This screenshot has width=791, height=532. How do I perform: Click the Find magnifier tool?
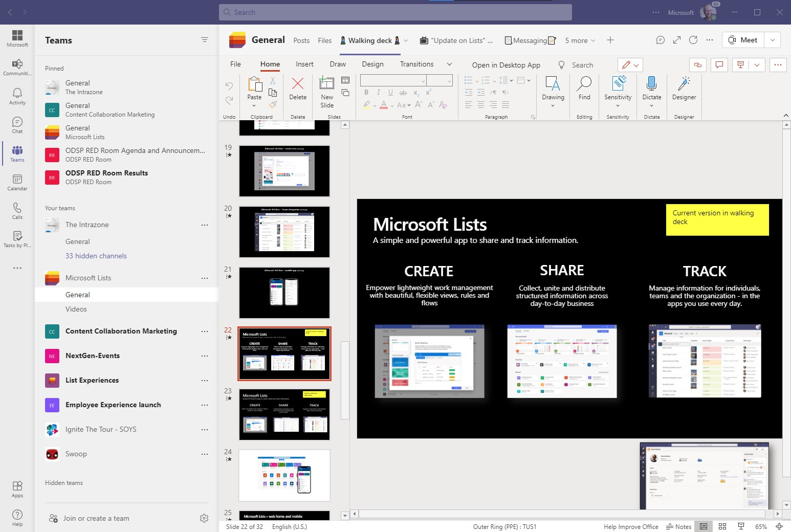(x=584, y=88)
